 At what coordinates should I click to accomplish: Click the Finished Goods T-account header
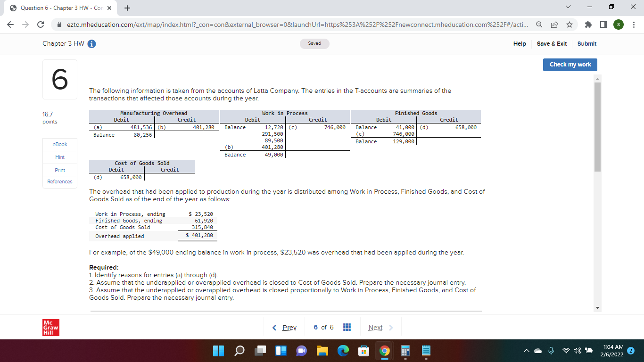coord(416,113)
